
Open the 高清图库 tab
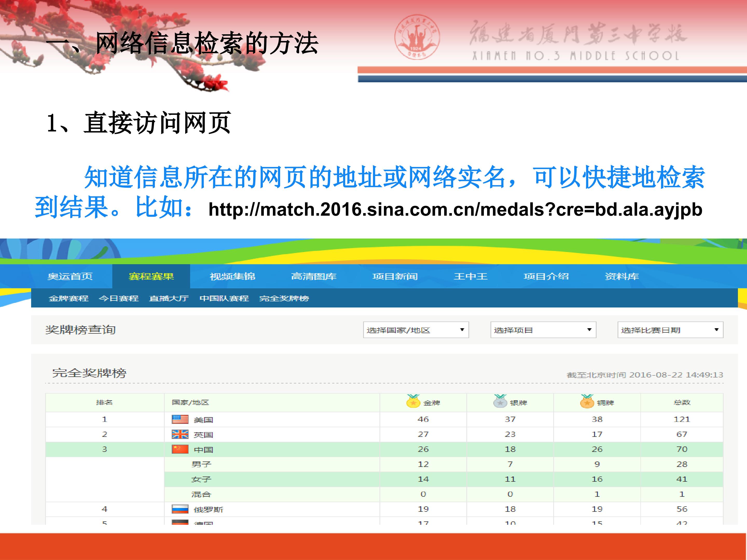314,276
